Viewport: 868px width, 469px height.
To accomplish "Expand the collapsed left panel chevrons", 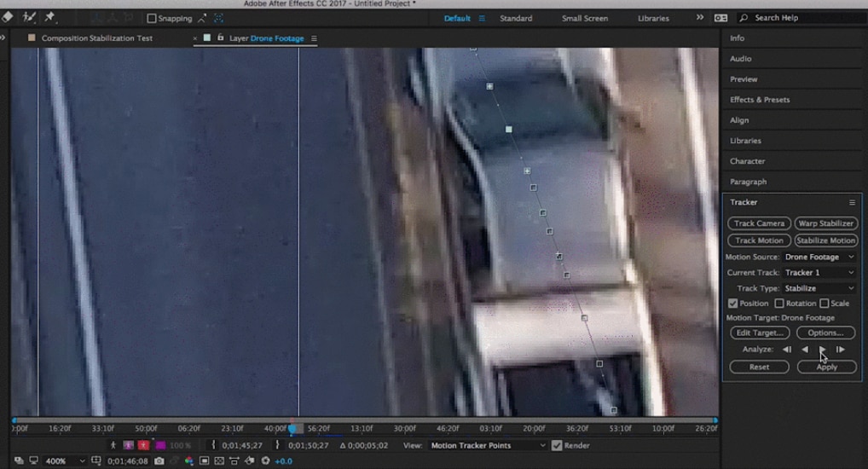I will (x=3, y=38).
